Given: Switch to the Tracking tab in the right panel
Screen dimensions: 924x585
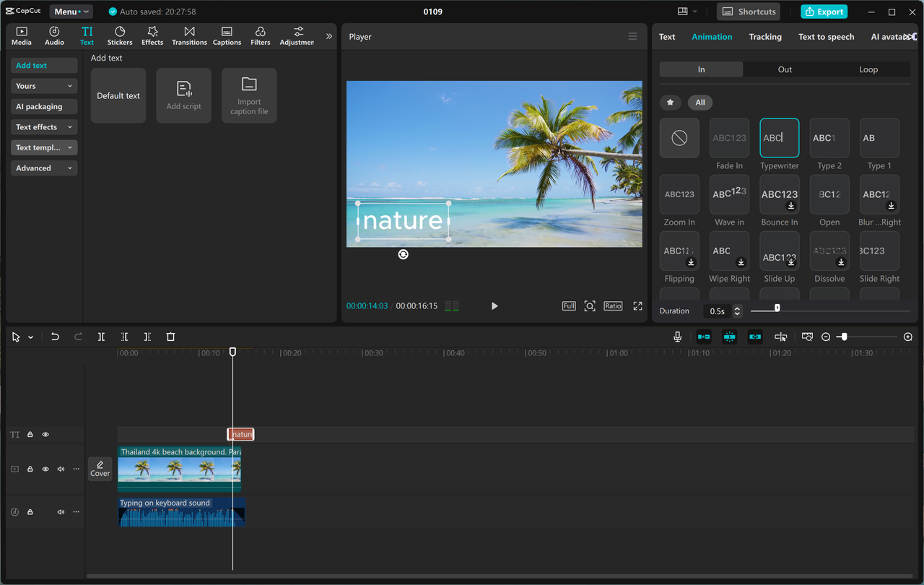Looking at the screenshot, I should 764,36.
